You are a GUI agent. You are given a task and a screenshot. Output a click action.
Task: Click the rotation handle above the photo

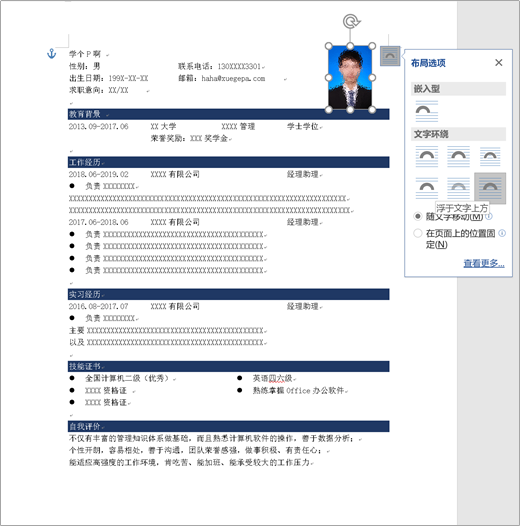351,21
